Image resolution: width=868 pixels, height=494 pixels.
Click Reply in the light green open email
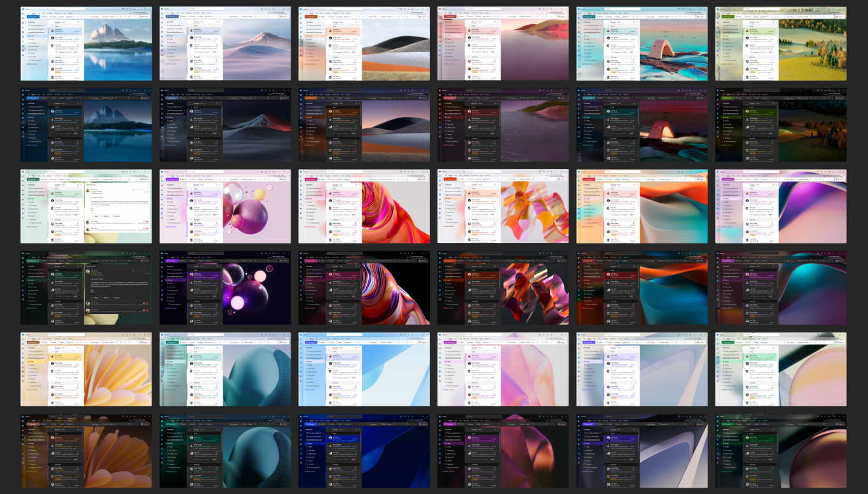97,216
